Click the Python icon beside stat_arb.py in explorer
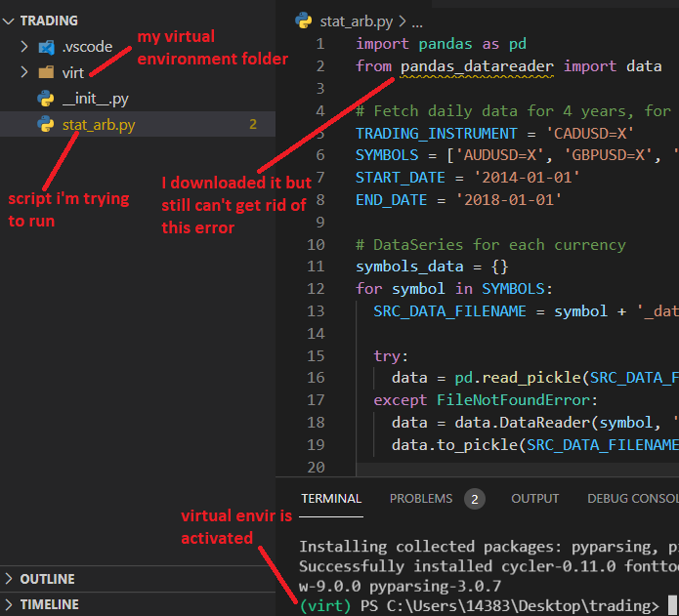 pos(45,124)
